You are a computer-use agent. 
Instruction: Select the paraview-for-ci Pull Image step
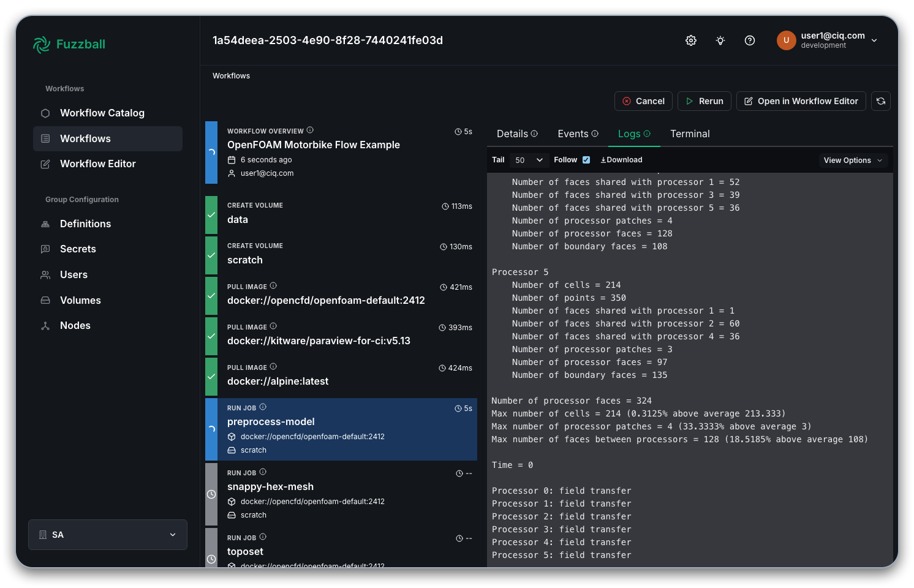pos(341,336)
